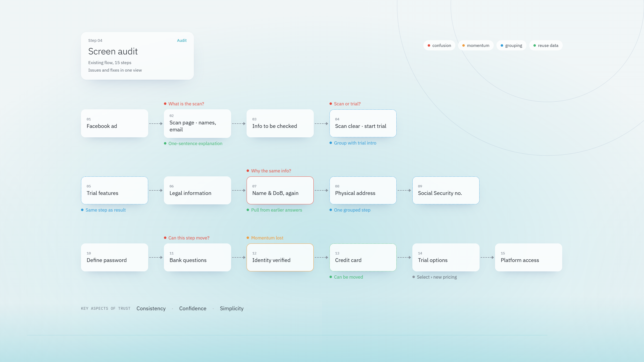Open the Platform access step card
This screenshot has height=362, width=644.
529,257
